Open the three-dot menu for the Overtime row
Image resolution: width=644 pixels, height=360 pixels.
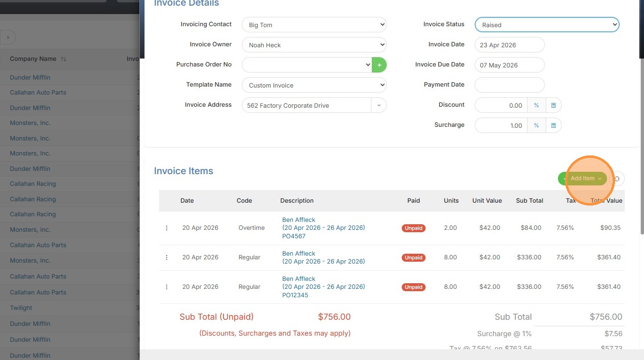tap(166, 228)
